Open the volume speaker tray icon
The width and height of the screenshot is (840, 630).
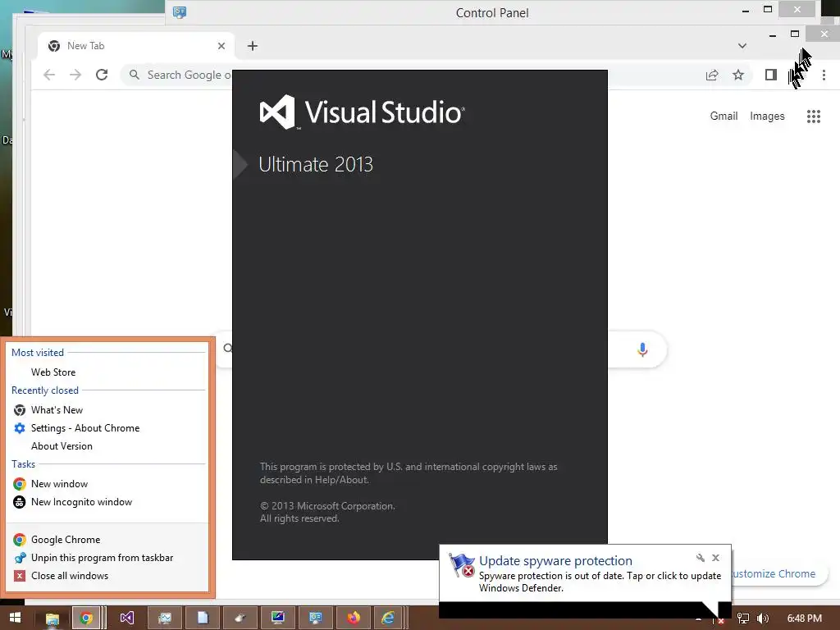tap(763, 619)
